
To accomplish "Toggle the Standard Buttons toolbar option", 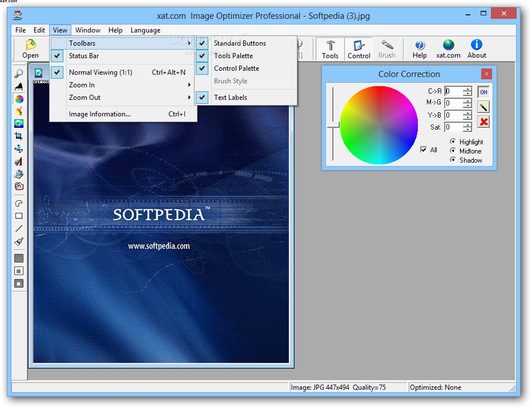I will click(x=246, y=43).
